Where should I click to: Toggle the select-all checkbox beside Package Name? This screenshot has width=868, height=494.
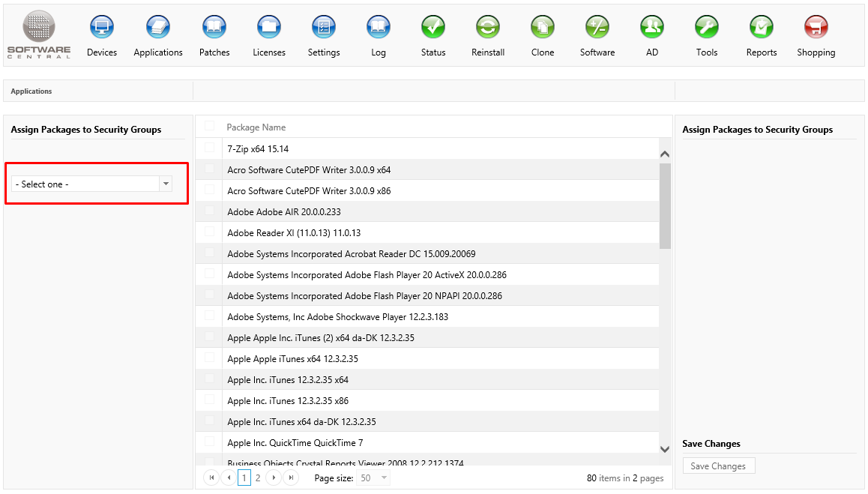click(x=210, y=127)
